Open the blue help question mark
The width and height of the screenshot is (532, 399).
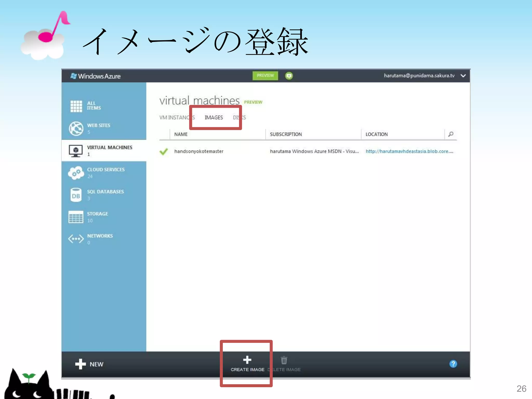pyautogui.click(x=453, y=364)
